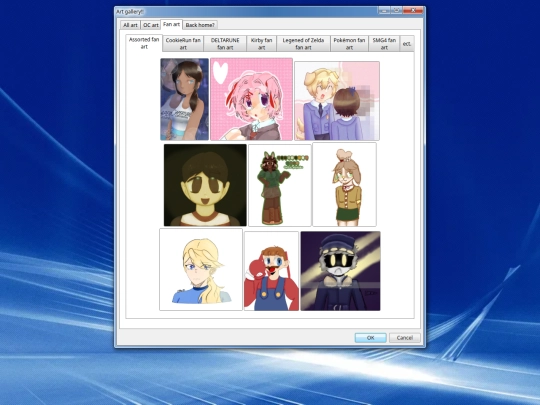The width and height of the screenshot is (540, 405).
Task: Open the dark sepia smiling kid artwork
Action: pyautogui.click(x=205, y=185)
